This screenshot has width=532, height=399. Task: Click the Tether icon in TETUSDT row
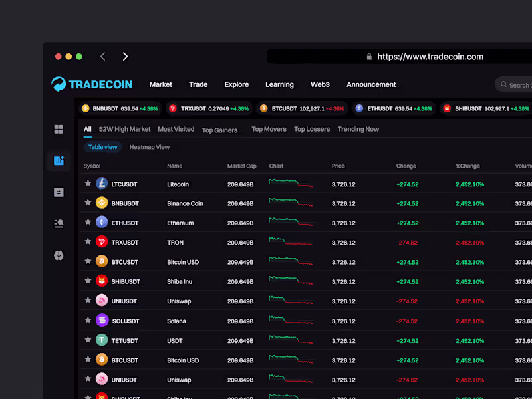click(x=102, y=340)
